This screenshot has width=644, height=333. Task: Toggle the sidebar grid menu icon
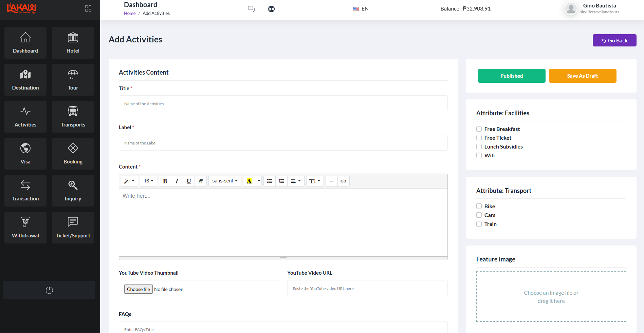point(88,8)
